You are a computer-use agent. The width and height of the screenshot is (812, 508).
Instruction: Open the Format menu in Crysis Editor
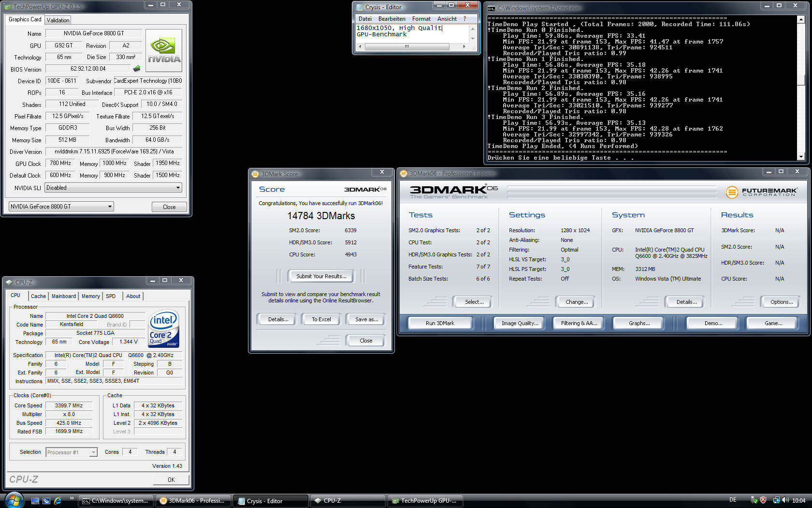tap(421, 19)
